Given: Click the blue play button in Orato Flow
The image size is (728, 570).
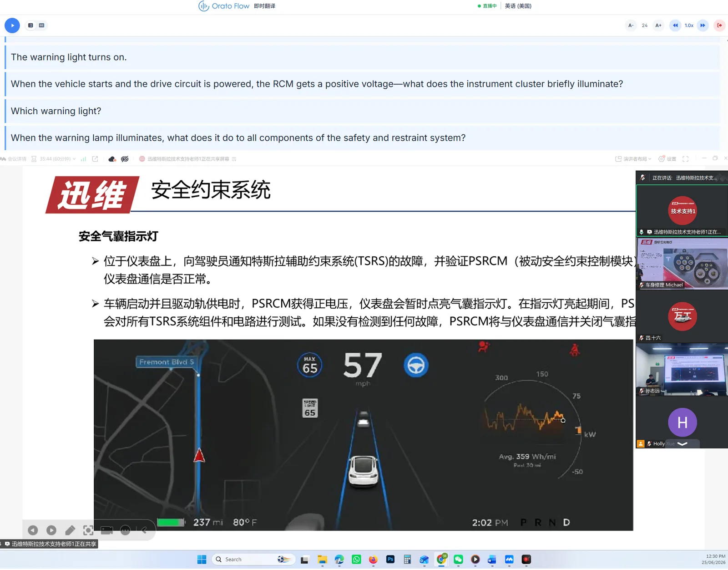Looking at the screenshot, I should point(12,25).
